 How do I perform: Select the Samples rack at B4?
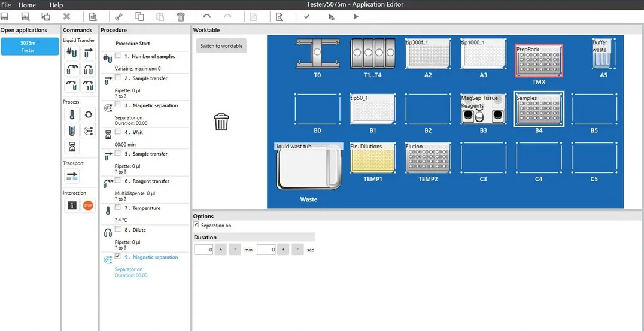tap(539, 110)
